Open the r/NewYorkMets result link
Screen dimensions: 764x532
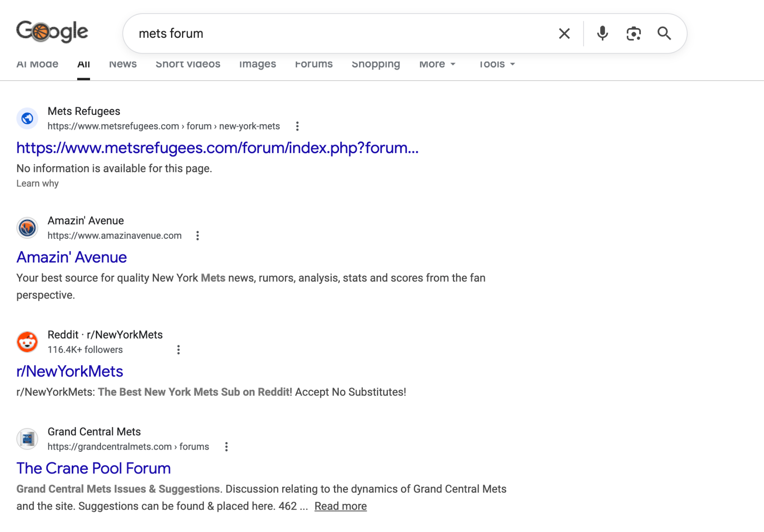coord(70,372)
